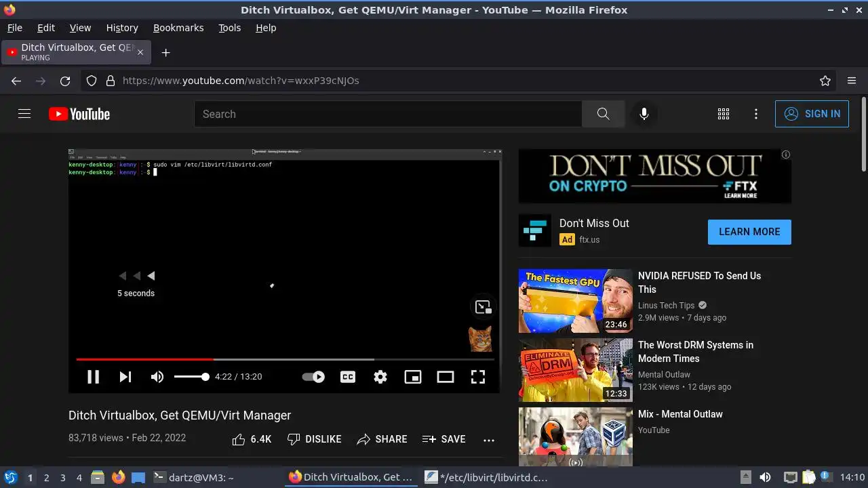Click the cat channel watermark on the video

point(480,339)
